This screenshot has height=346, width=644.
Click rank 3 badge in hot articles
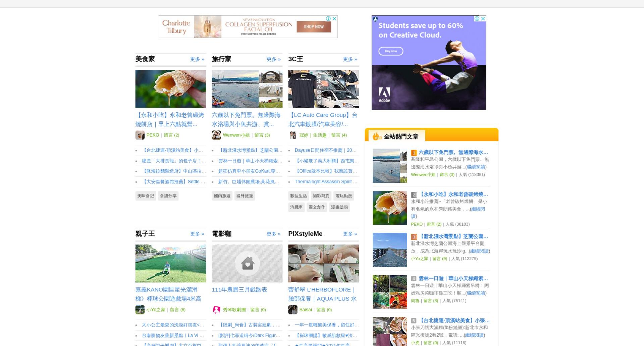tap(414, 237)
